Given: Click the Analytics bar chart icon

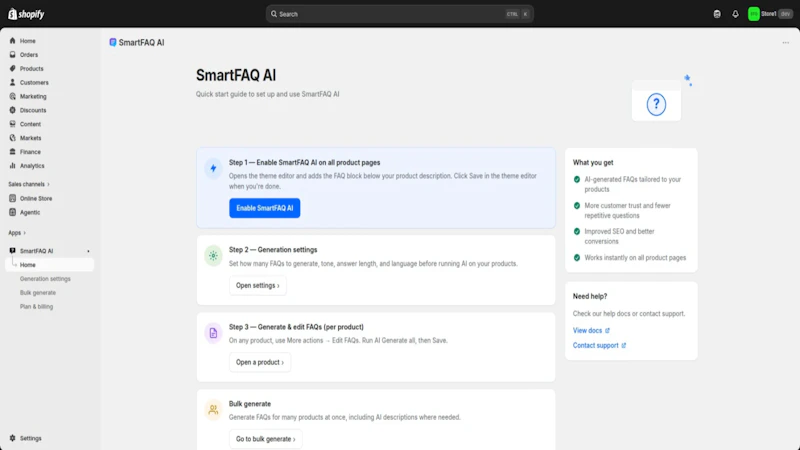Looking at the screenshot, I should coord(12,165).
